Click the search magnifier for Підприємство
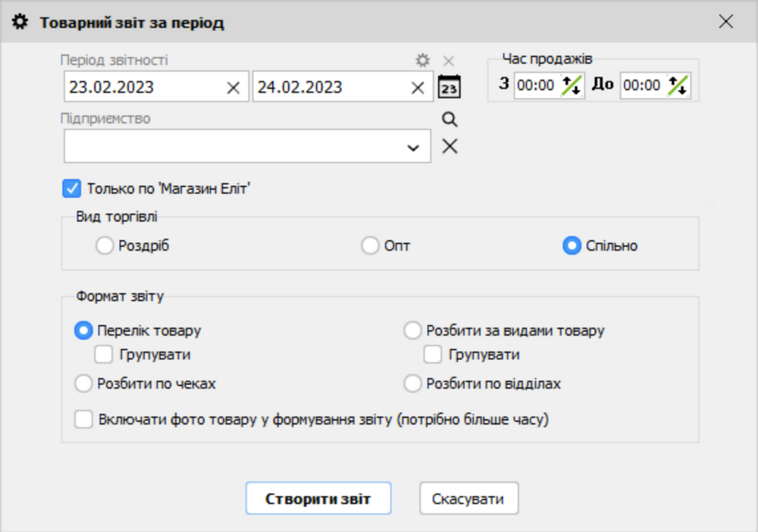 tap(449, 119)
